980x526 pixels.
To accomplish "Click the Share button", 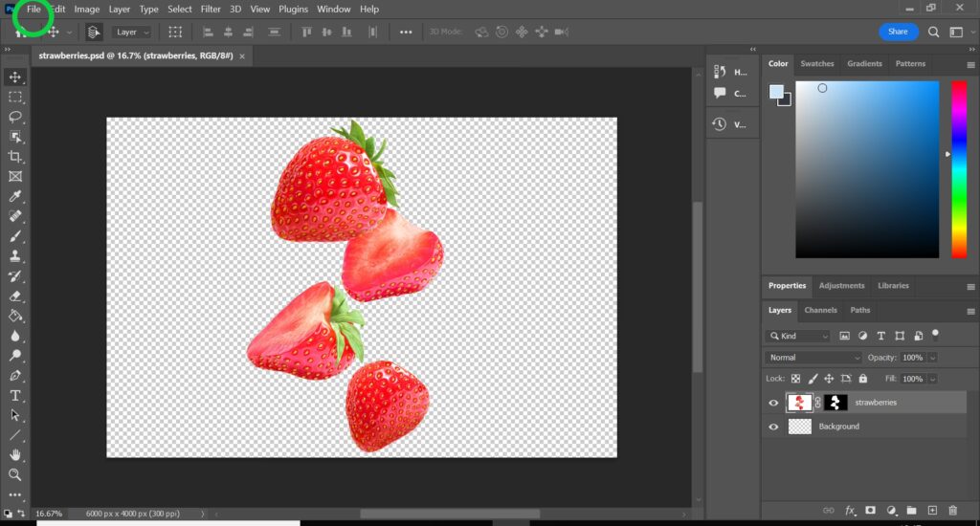I will pyautogui.click(x=898, y=32).
